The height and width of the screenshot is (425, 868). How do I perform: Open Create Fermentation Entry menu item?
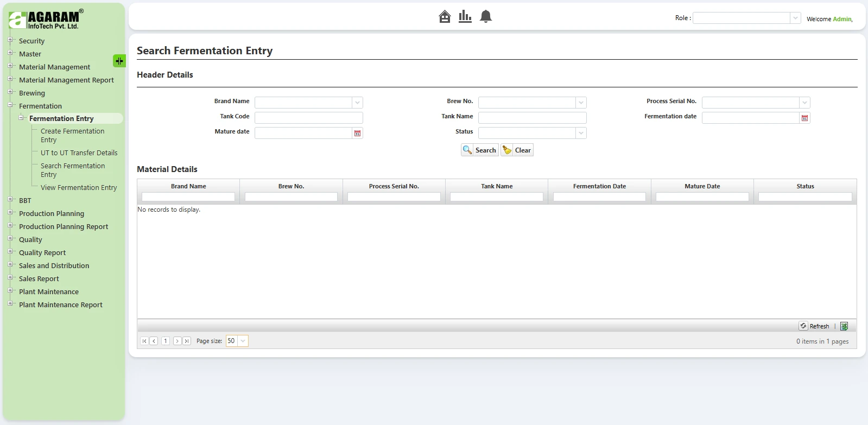pos(72,135)
